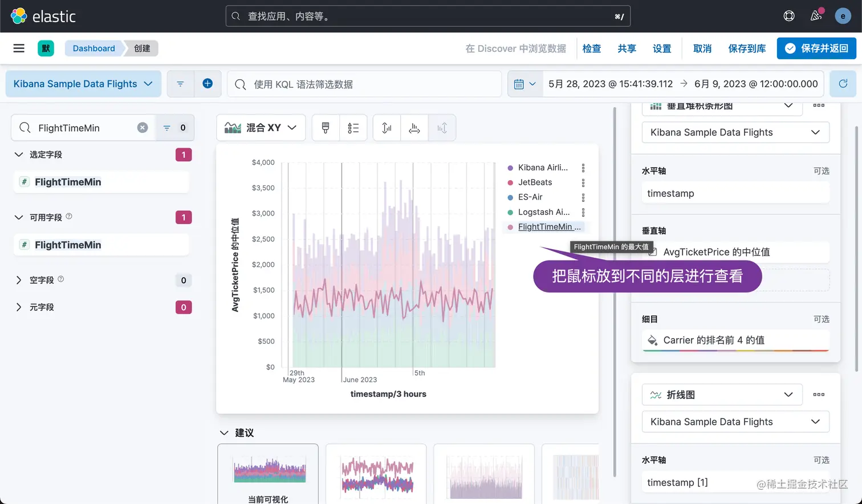Open the saved filter menu icon
The height and width of the screenshot is (504, 862).
pos(180,84)
